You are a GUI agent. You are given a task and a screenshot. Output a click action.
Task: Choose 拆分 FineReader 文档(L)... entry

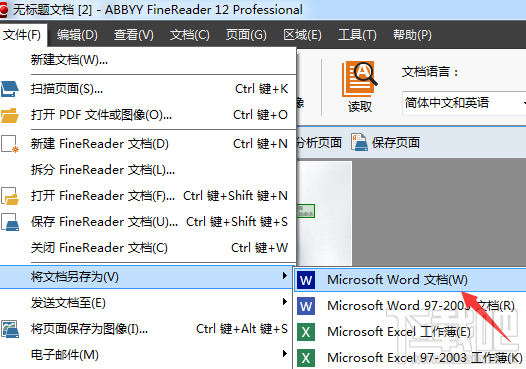click(148, 170)
